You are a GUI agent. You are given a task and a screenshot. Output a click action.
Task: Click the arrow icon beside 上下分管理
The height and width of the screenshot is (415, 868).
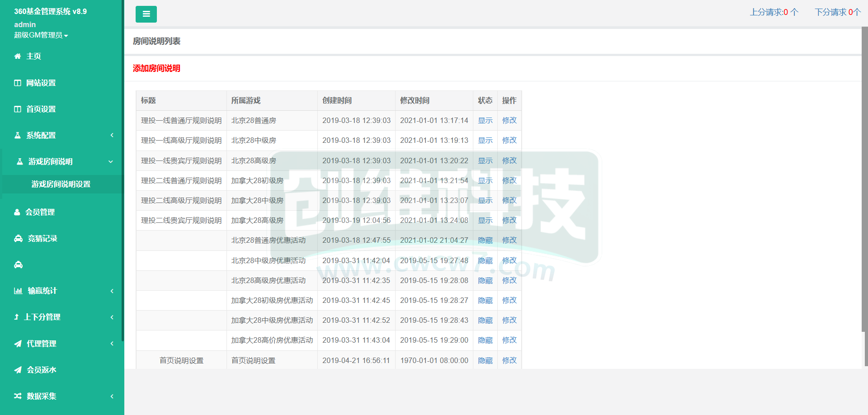click(x=16, y=317)
